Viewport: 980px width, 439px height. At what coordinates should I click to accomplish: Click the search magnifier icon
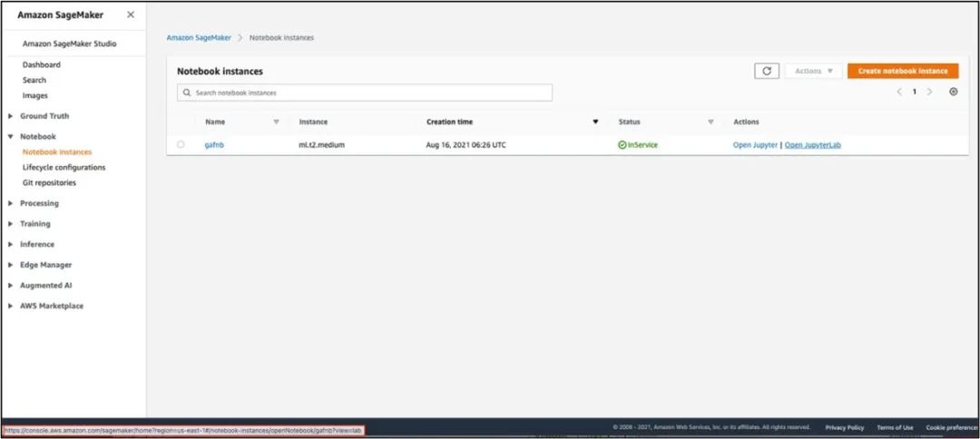pos(187,93)
